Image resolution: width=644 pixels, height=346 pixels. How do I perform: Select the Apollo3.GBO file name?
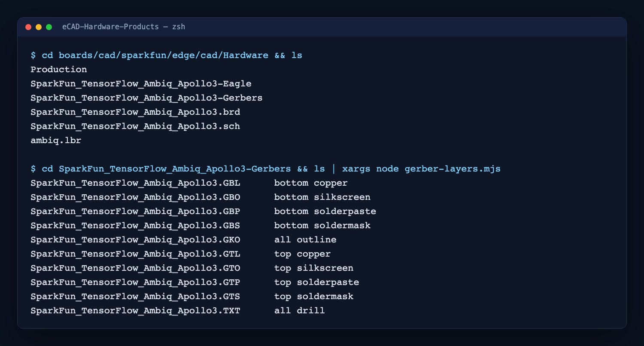(x=135, y=197)
